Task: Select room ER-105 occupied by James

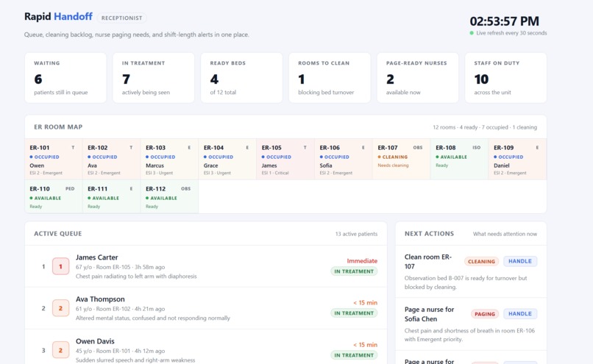Action: (x=285, y=159)
